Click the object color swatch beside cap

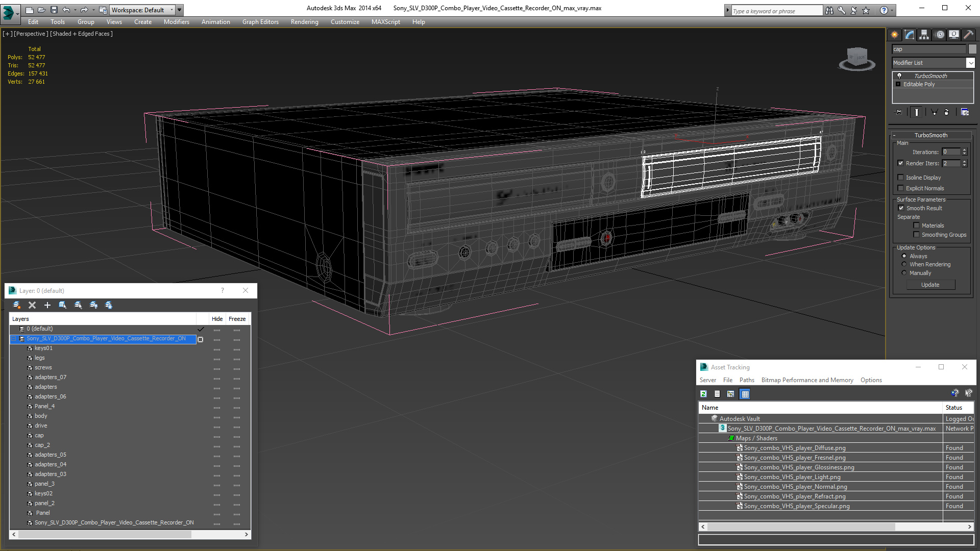(x=972, y=49)
